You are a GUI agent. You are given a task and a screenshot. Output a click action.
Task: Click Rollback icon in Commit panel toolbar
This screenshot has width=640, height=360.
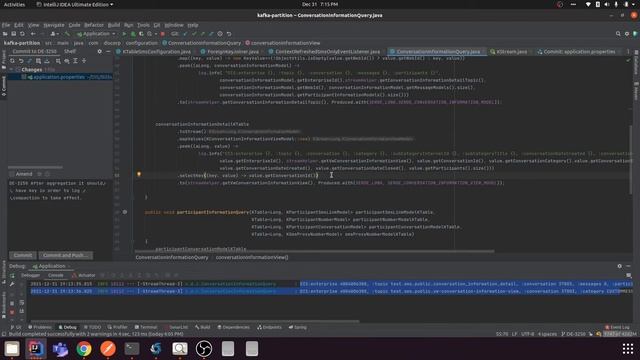[21, 61]
